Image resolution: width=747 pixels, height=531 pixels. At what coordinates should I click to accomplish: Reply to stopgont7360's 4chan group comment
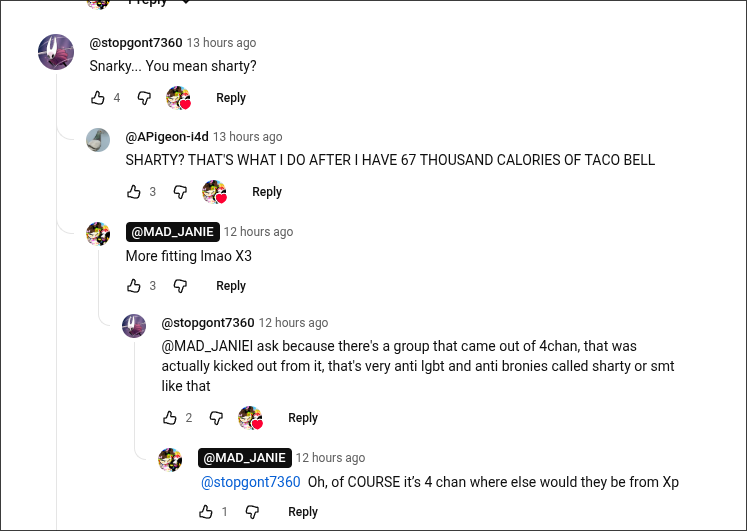(x=303, y=418)
